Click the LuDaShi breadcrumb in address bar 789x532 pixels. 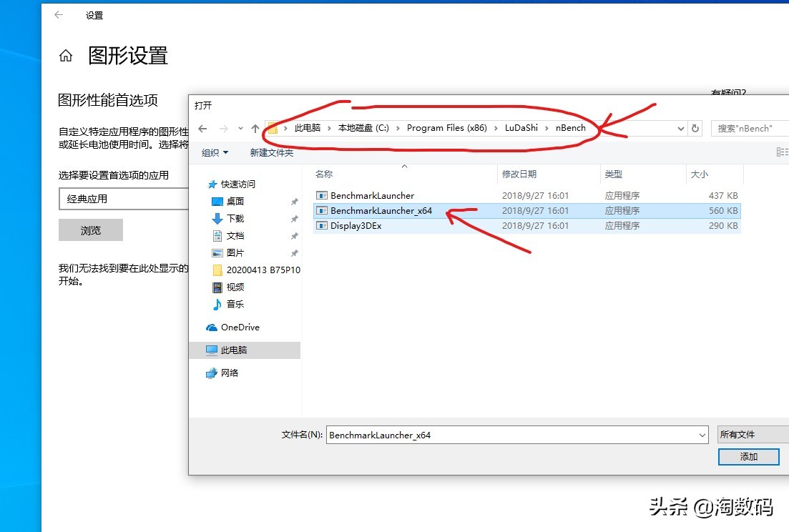click(x=521, y=128)
